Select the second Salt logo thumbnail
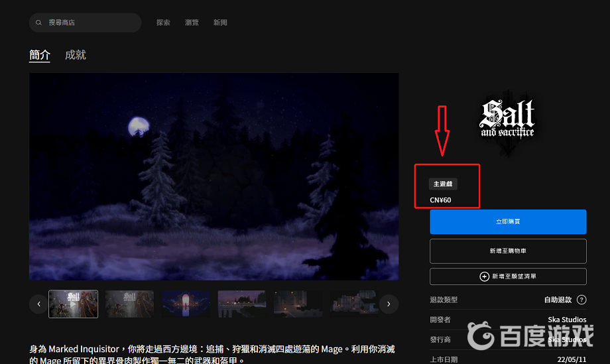 point(129,304)
